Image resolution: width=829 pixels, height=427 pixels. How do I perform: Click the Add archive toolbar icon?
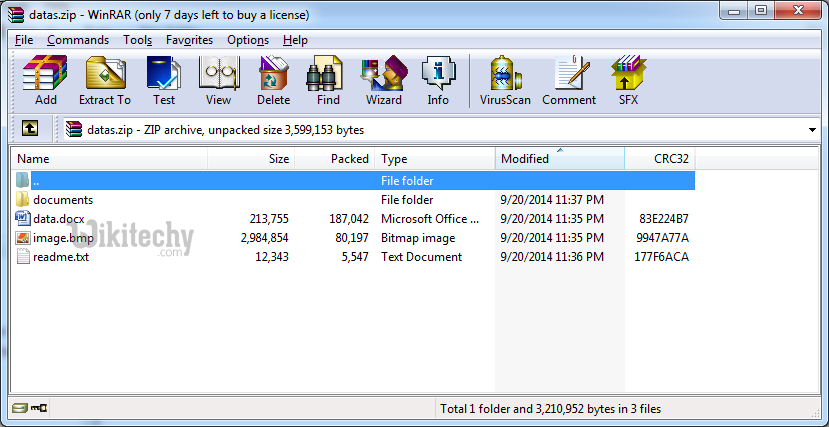click(x=45, y=80)
